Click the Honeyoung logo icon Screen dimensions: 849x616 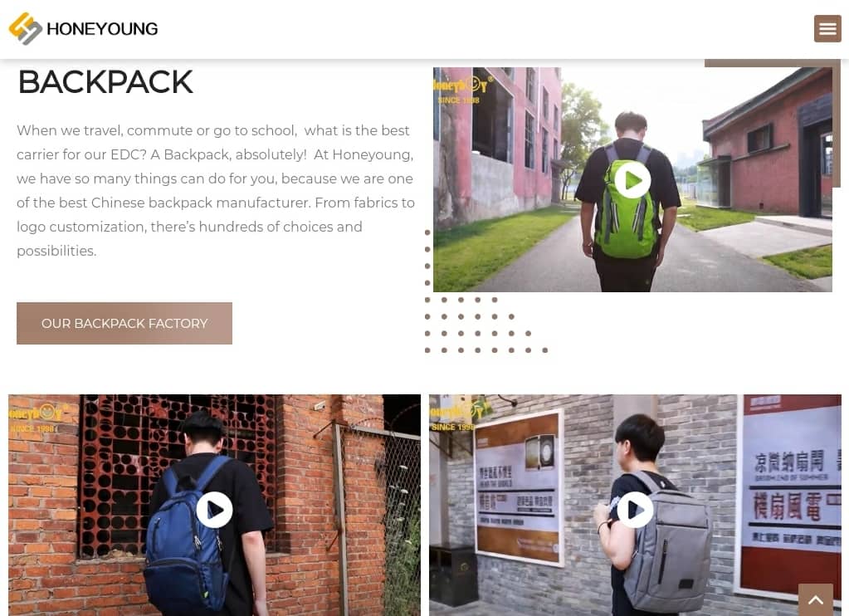point(26,28)
